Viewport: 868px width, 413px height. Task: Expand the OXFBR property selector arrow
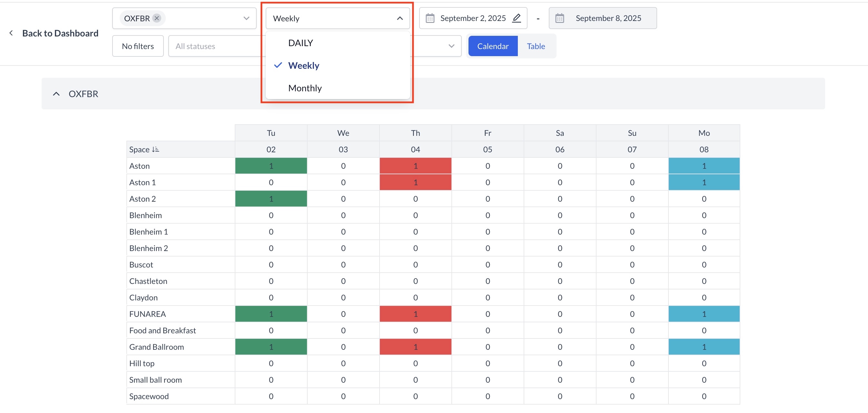pyautogui.click(x=246, y=18)
